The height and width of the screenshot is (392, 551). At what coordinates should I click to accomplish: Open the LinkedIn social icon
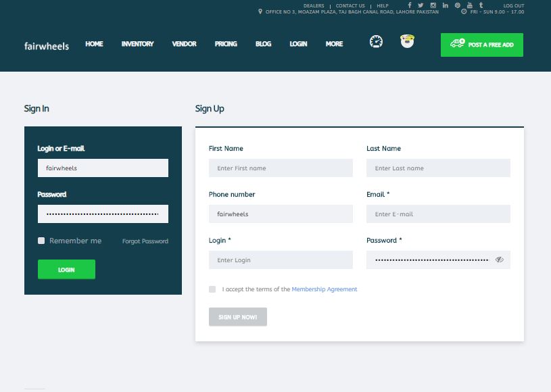pyautogui.click(x=446, y=5)
